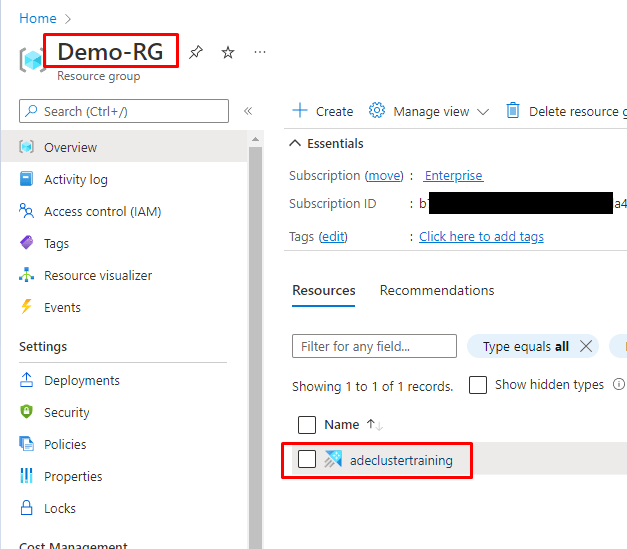Open Overview in the sidebar menu

(x=124, y=147)
